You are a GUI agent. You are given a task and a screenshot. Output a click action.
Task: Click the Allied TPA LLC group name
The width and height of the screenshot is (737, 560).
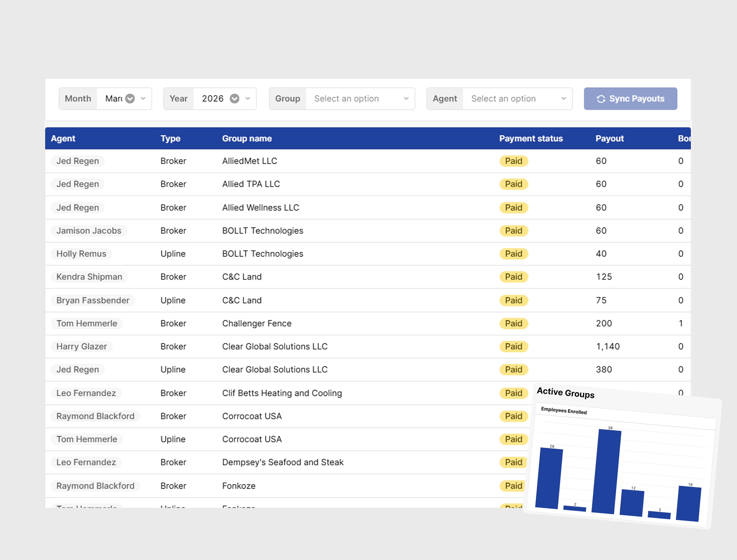(251, 184)
